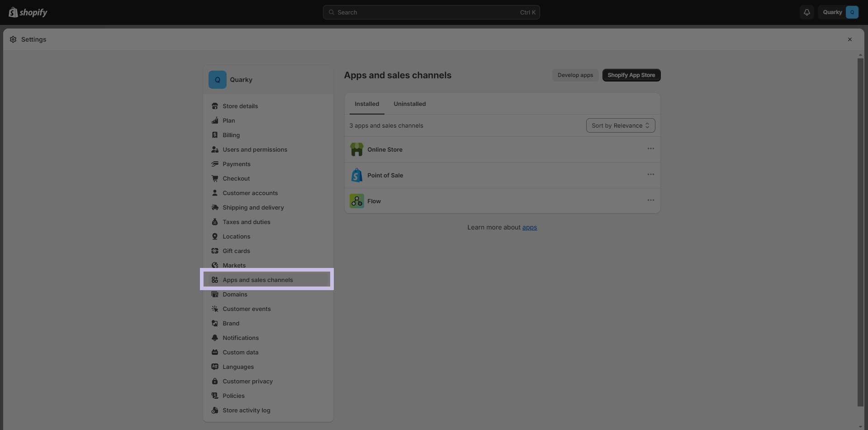This screenshot has width=868, height=430.
Task: Click the search field in top bar
Action: [x=431, y=12]
